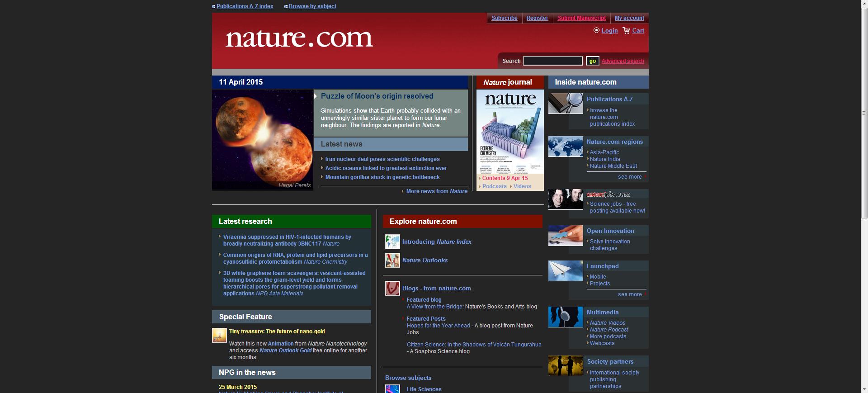Click the Nature Middle East link

click(x=613, y=166)
